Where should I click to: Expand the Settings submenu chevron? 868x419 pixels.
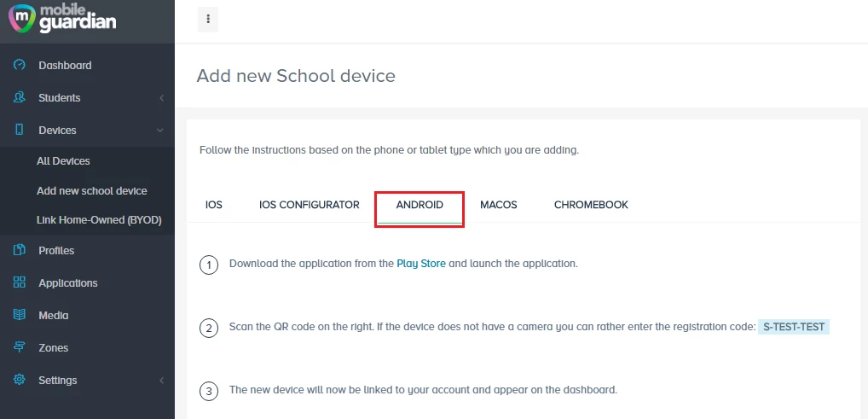click(x=162, y=381)
